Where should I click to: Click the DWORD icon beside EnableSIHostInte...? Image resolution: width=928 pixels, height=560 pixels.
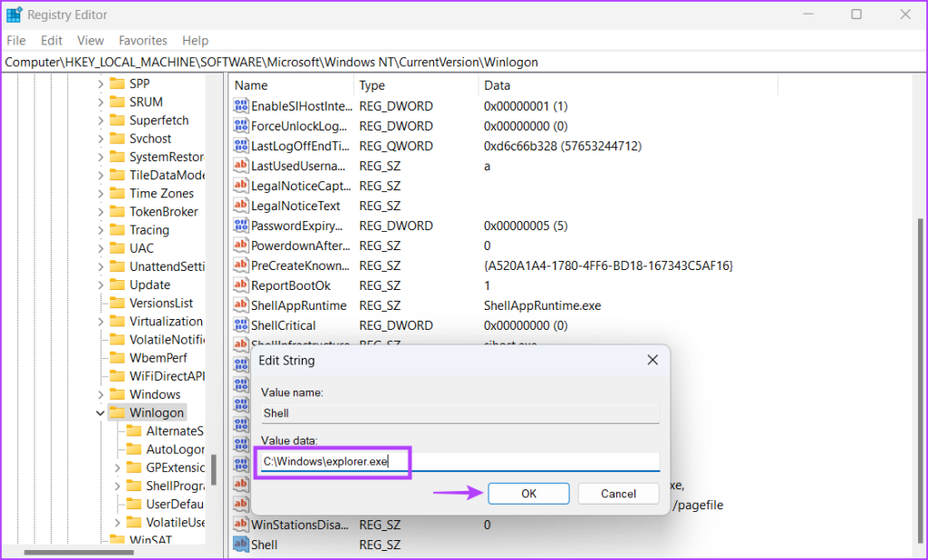(x=241, y=106)
